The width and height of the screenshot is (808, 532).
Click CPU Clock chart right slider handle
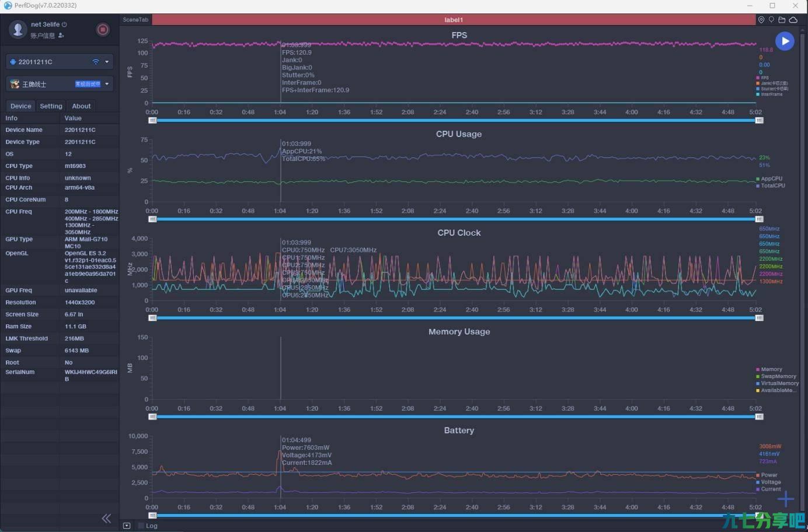(x=759, y=318)
